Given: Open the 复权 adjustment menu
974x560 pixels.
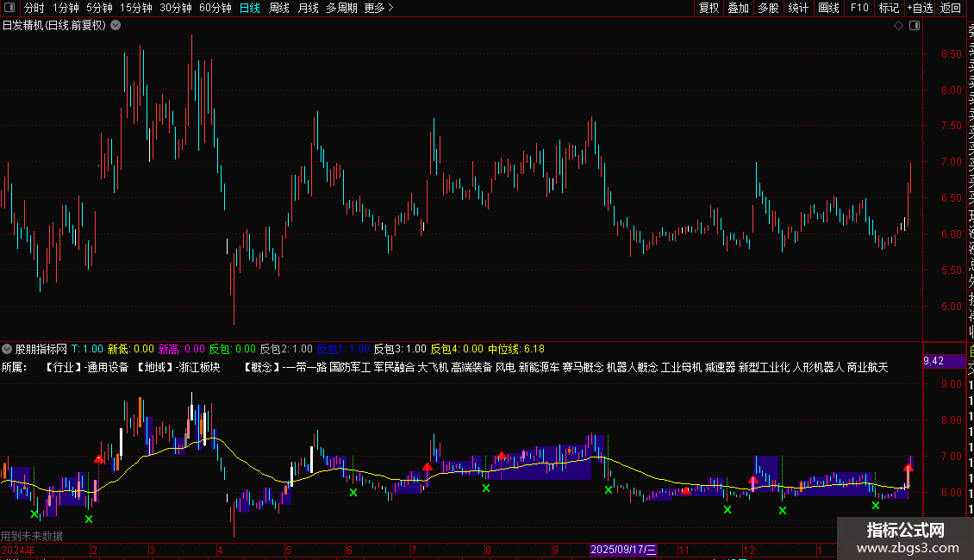Looking at the screenshot, I should click(709, 8).
